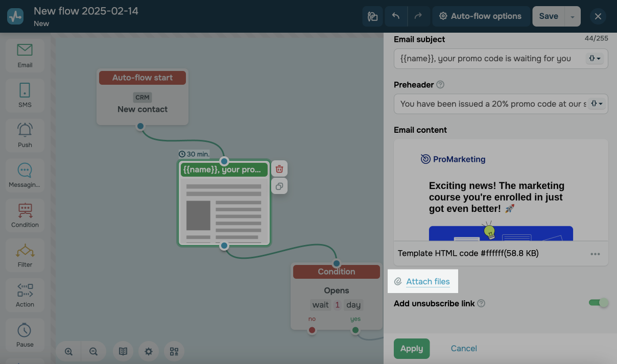Toggle the Add unsubscribe link switch
Viewport: 617px width, 364px height.
point(598,303)
